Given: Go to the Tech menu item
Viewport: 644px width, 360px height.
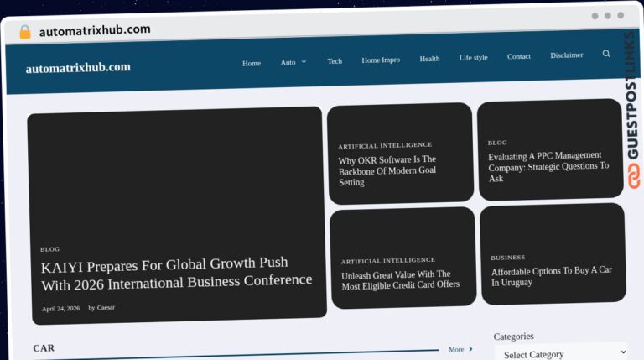Looking at the screenshot, I should coord(335,61).
